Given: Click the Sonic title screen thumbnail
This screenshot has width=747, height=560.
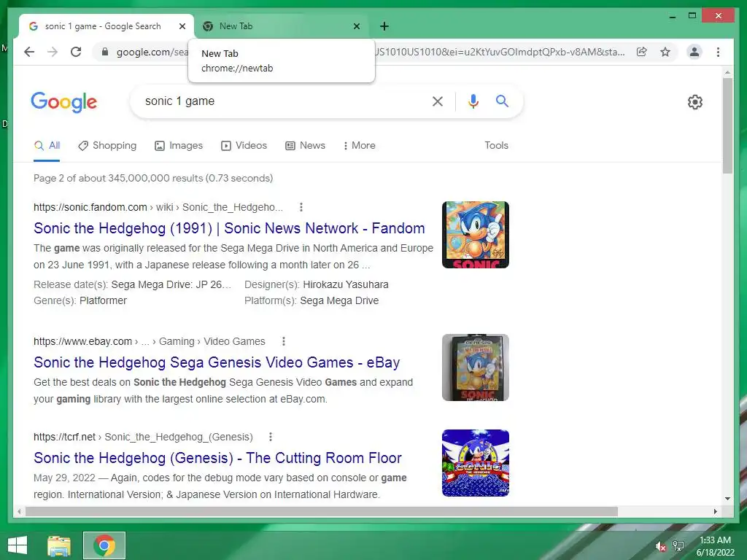Looking at the screenshot, I should [476, 463].
